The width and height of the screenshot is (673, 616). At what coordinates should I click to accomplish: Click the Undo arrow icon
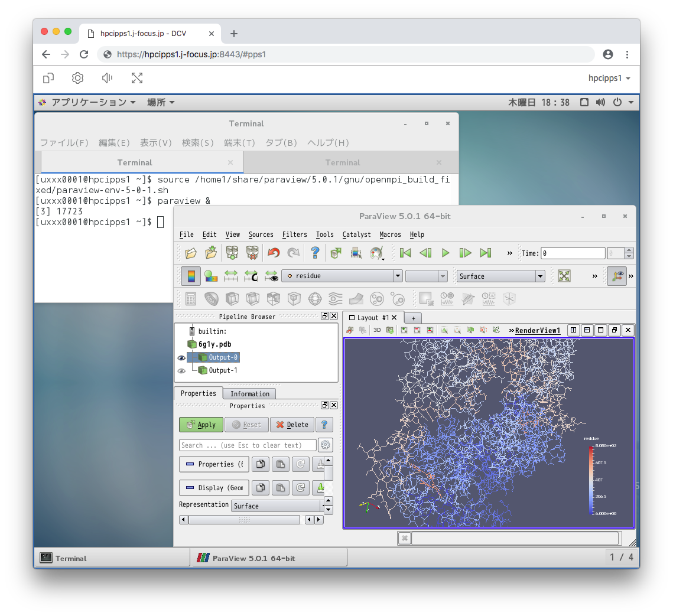click(273, 253)
